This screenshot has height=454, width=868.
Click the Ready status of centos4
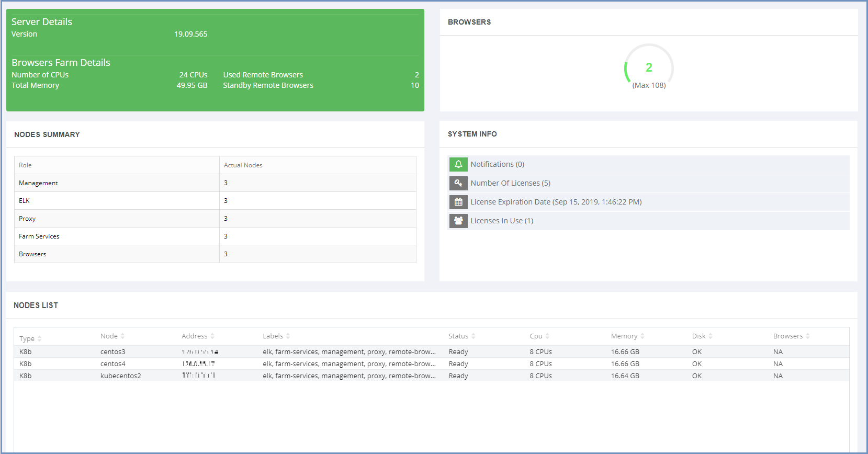tap(458, 364)
